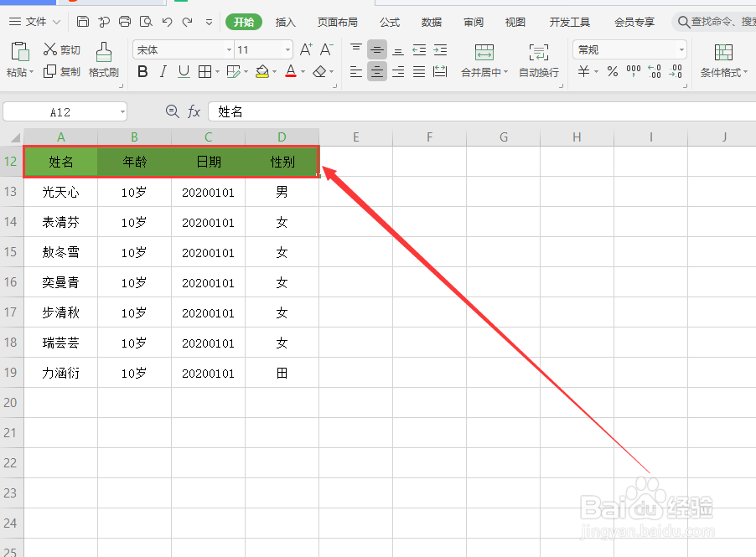Toggle underline formatting
The image size is (756, 557).
[x=183, y=72]
